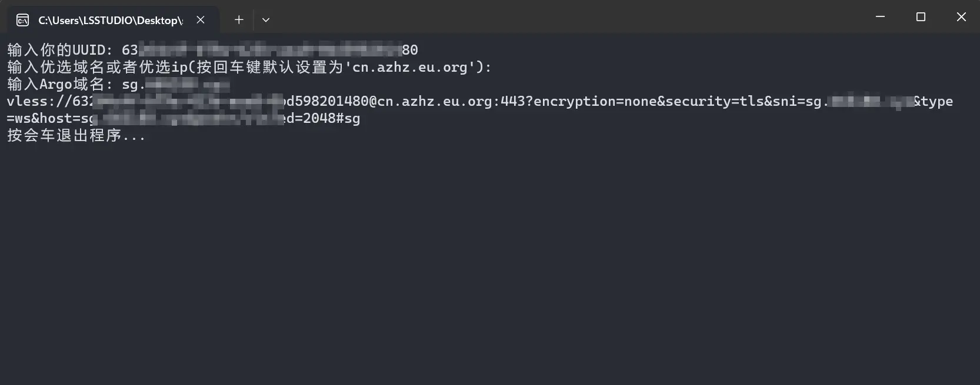Open a new tab with the plus icon

click(x=239, y=20)
